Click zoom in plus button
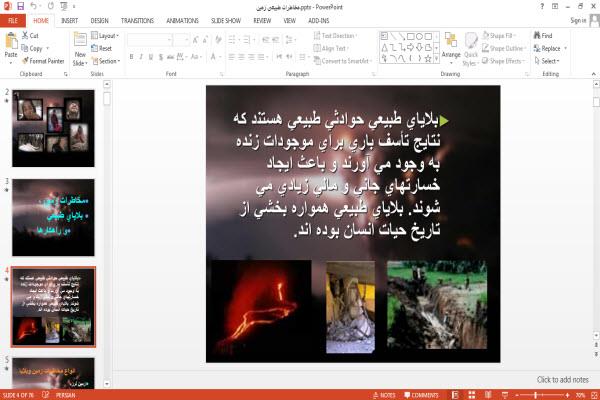The width and height of the screenshot is (600, 400). coord(567,395)
